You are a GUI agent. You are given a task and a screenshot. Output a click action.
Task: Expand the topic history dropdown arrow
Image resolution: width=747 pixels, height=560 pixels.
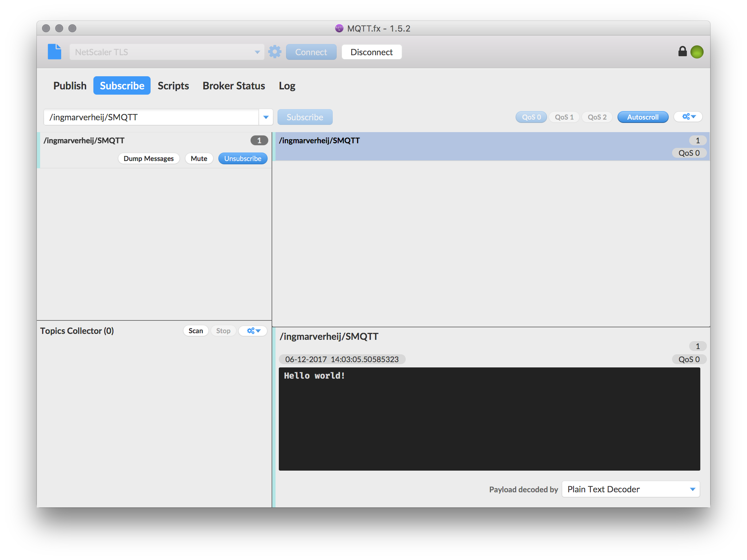pyautogui.click(x=266, y=117)
